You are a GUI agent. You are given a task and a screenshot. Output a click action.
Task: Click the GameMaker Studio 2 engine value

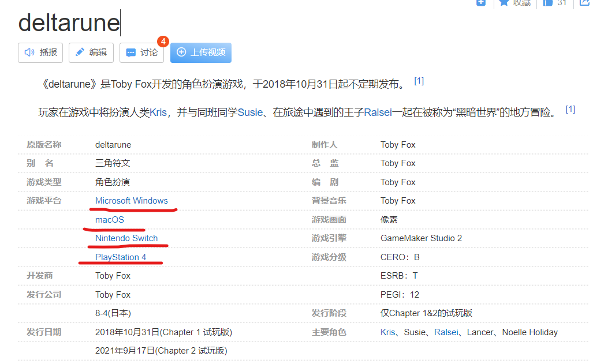422,238
